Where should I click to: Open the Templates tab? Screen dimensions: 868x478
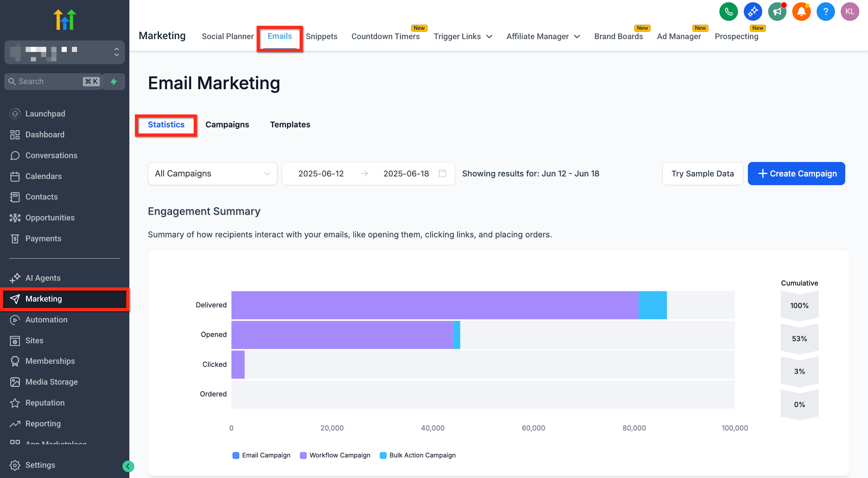[290, 125]
